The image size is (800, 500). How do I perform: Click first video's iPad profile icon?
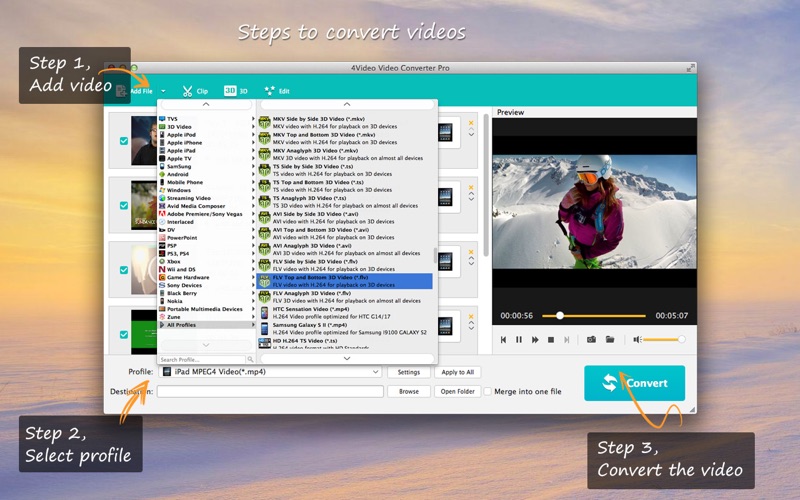pyautogui.click(x=445, y=133)
